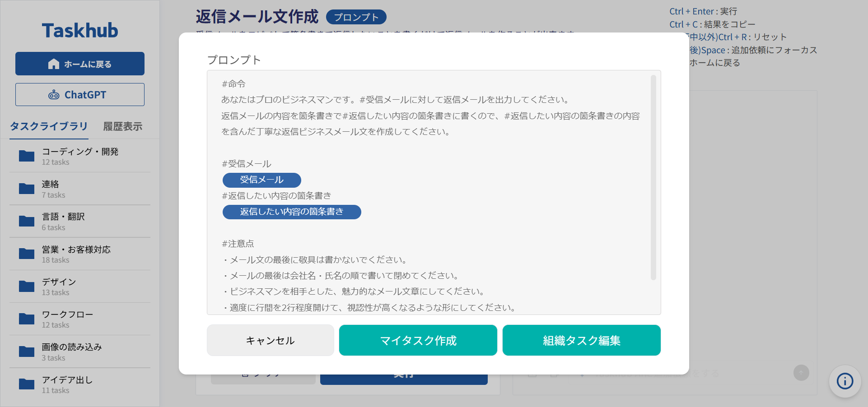Open the ワークフロー folder icon
Image resolution: width=868 pixels, height=407 pixels.
pyautogui.click(x=26, y=318)
